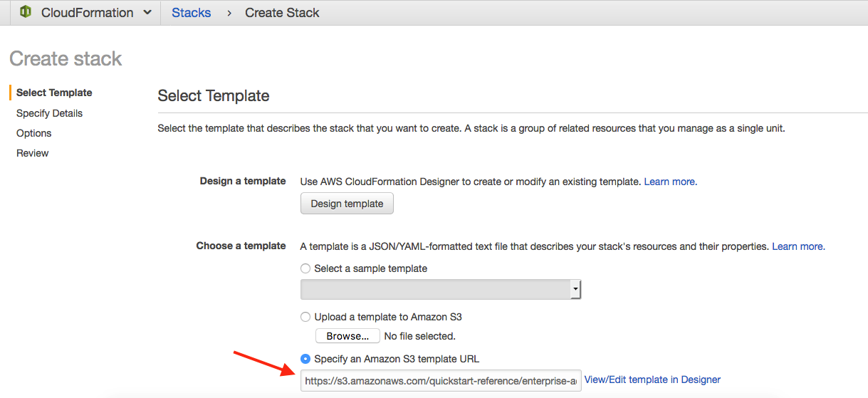Select Specify an Amazon S3 template URL
This screenshot has height=398, width=868.
tap(305, 359)
